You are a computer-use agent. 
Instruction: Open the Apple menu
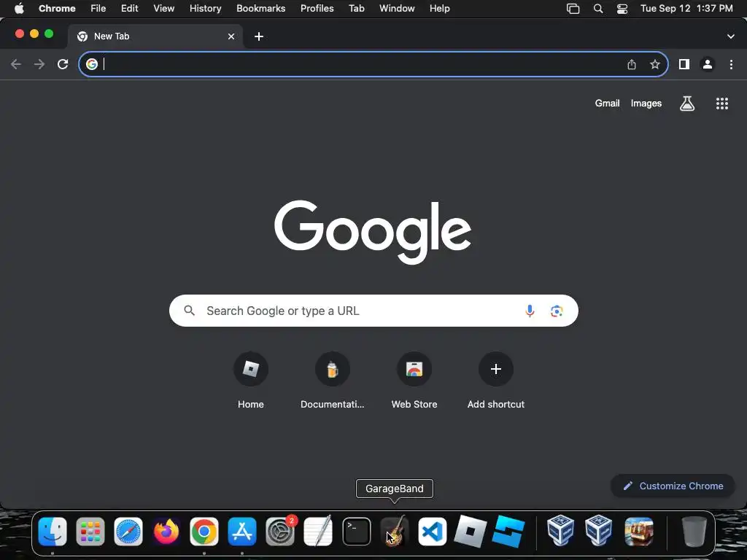coord(19,9)
